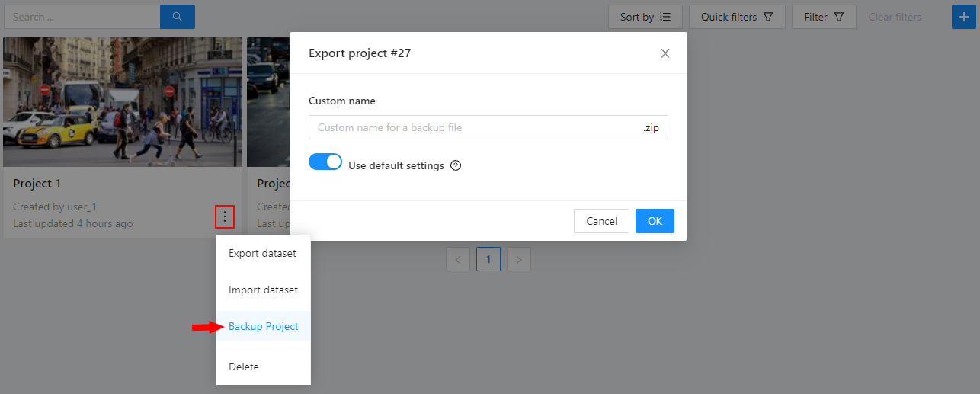Open the Filter dropdown
980x394 pixels.
(823, 17)
